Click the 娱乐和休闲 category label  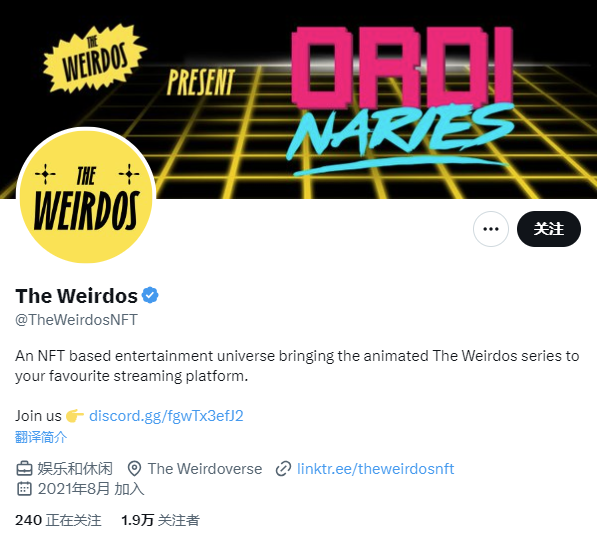coord(75,469)
